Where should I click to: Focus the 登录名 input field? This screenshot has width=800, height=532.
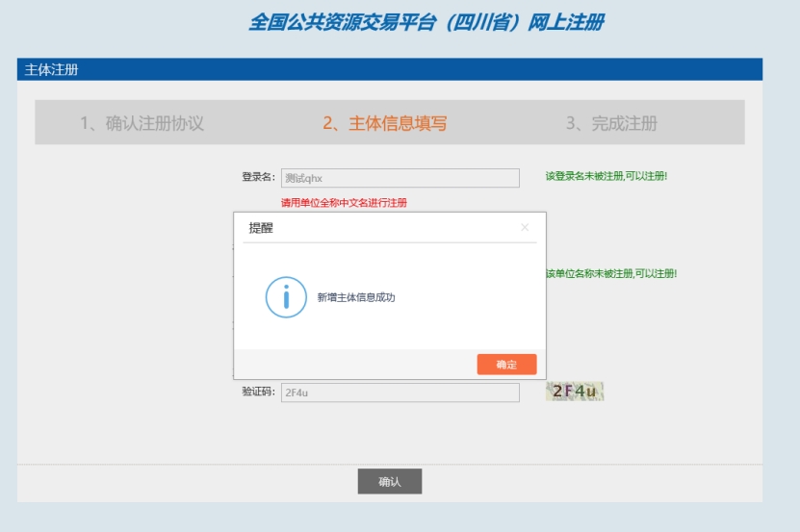point(400,178)
